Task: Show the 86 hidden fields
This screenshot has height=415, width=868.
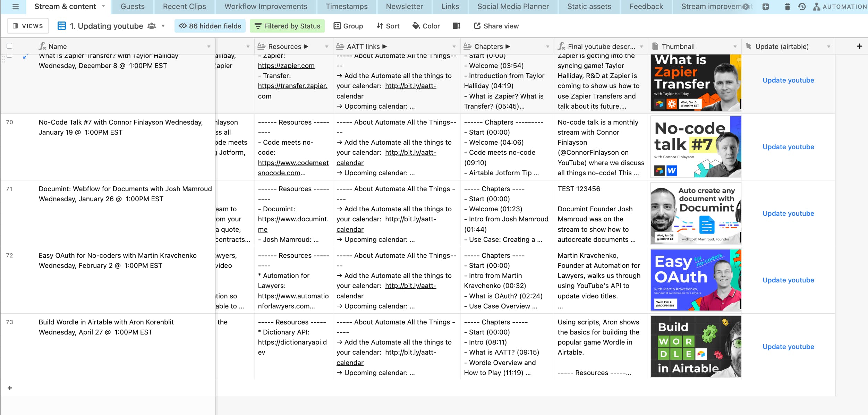Action: pyautogui.click(x=210, y=26)
